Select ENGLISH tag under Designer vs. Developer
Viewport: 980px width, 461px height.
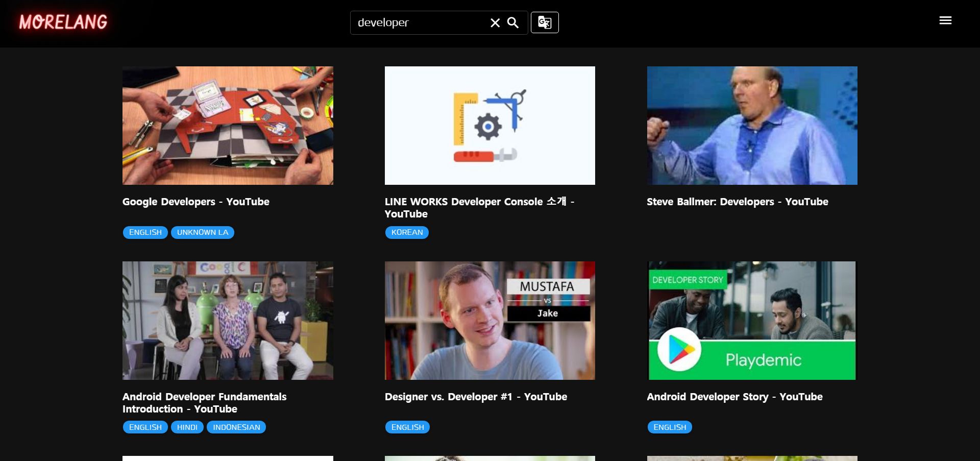point(407,427)
